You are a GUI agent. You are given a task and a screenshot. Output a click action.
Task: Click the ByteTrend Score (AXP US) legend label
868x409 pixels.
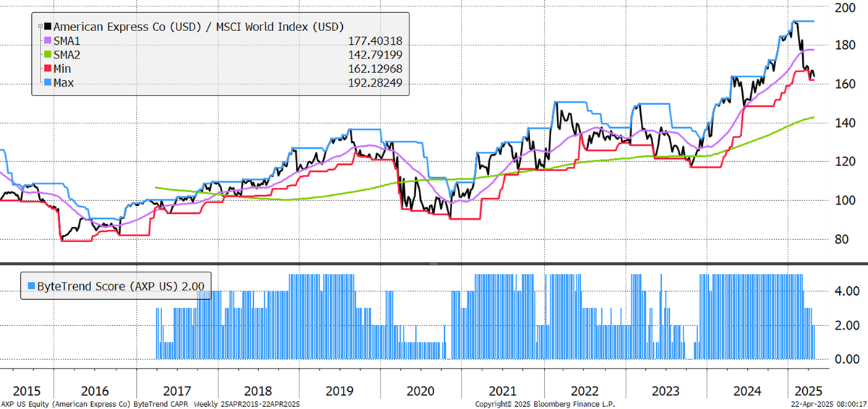tap(106, 285)
